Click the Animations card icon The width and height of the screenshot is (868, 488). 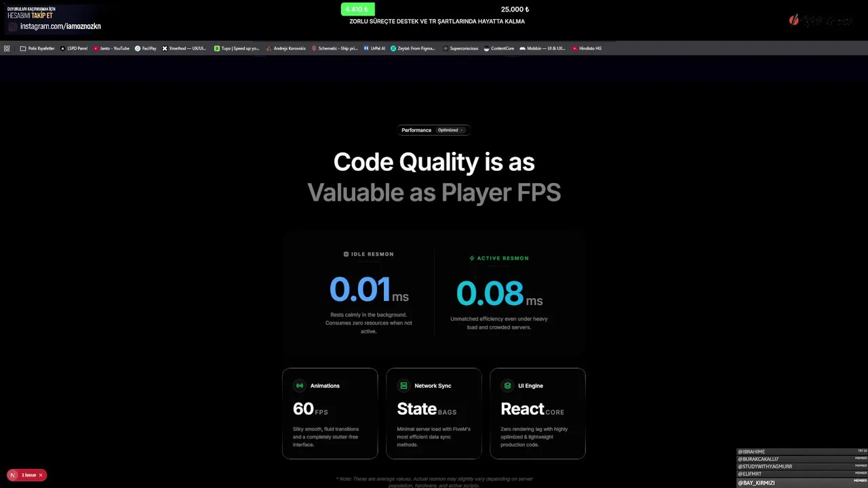pos(300,386)
